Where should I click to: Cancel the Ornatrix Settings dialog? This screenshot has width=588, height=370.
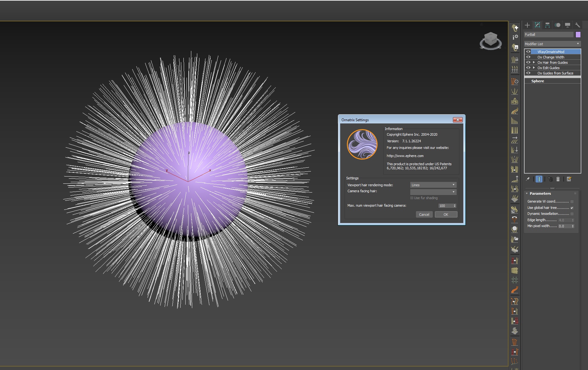click(424, 215)
